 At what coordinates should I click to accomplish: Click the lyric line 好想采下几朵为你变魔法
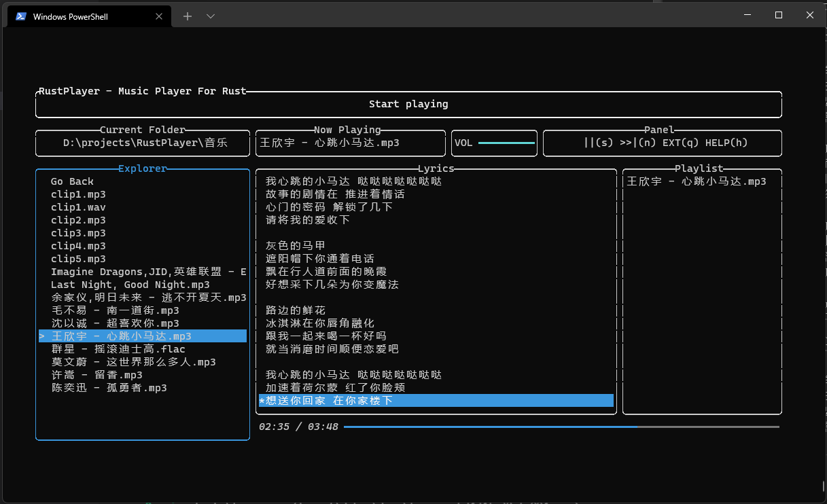tap(332, 285)
